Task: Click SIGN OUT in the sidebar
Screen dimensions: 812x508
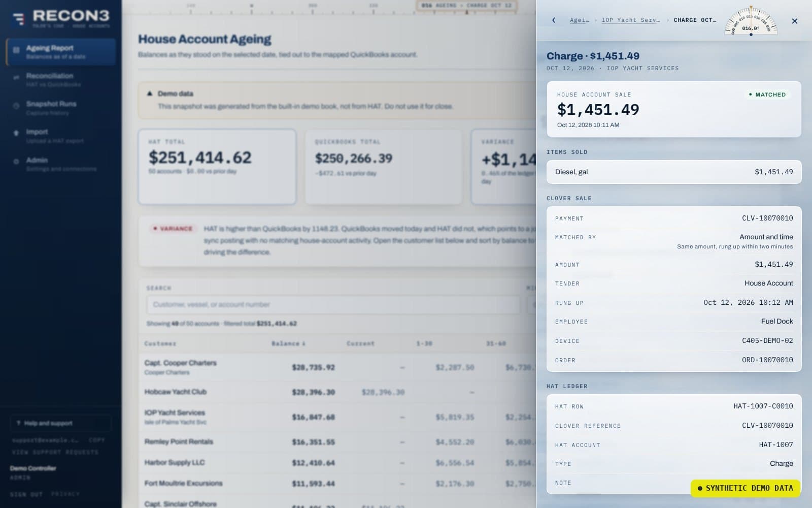Action: (x=26, y=494)
